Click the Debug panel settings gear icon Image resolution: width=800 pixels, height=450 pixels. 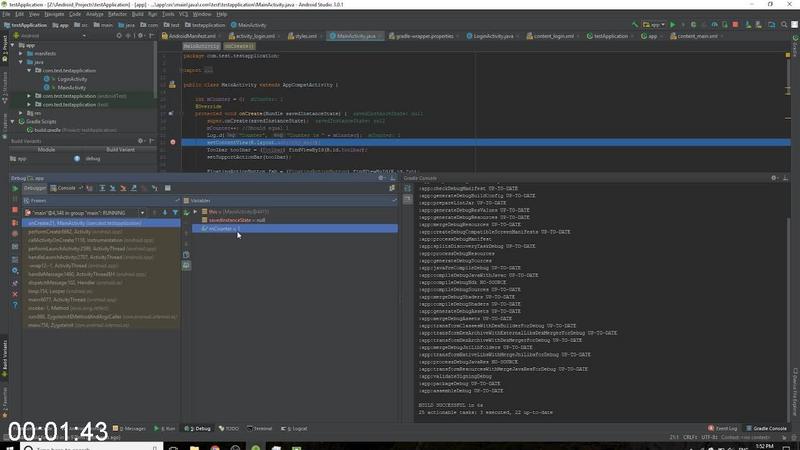pyautogui.click(x=381, y=178)
